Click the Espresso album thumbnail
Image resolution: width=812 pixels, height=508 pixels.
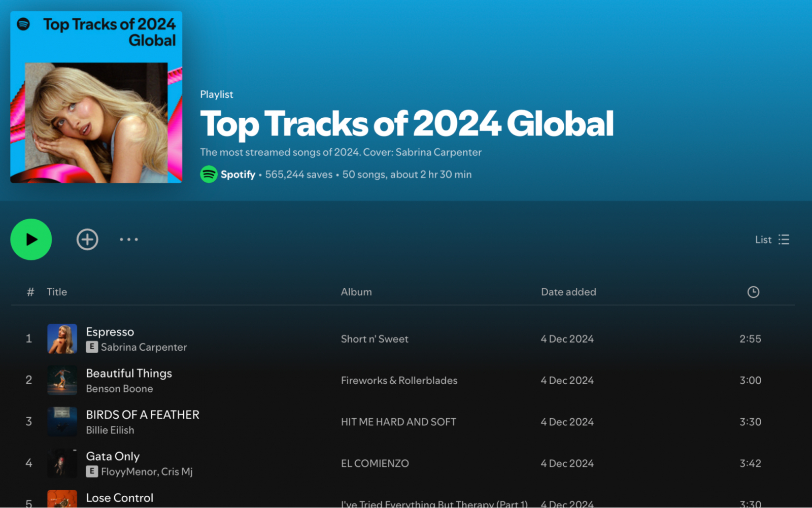tap(62, 339)
